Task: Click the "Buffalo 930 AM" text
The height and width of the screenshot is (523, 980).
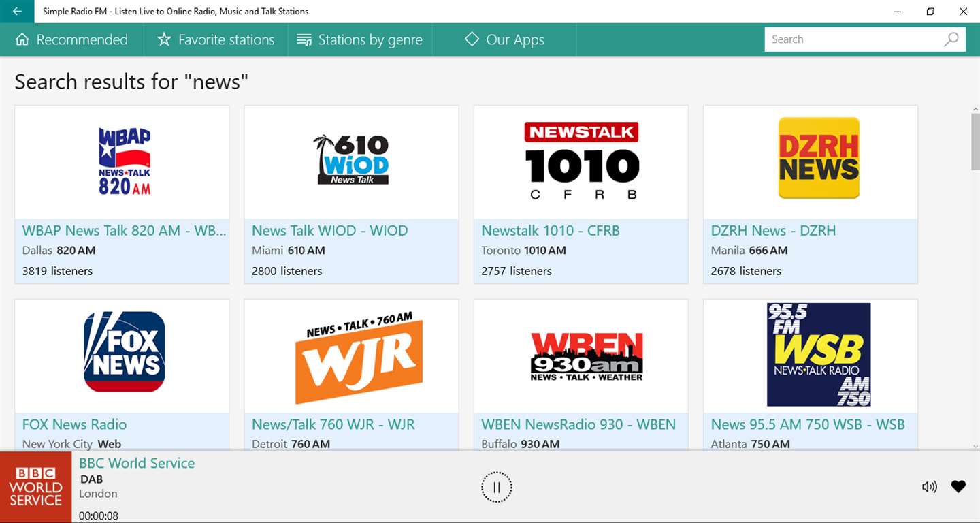Action: pos(521,444)
